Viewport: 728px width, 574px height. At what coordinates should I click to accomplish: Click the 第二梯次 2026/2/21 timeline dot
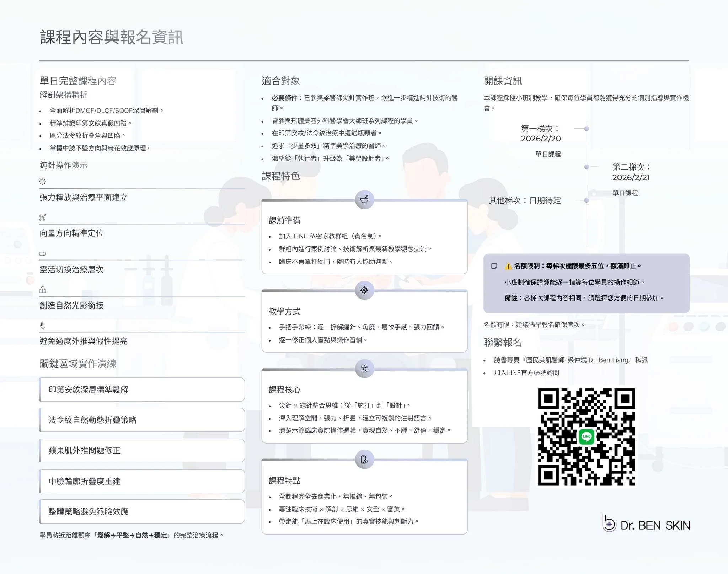[587, 167]
